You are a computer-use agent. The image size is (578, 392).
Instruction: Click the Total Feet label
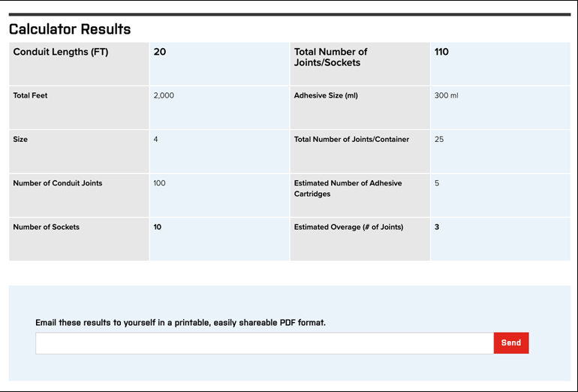click(30, 95)
